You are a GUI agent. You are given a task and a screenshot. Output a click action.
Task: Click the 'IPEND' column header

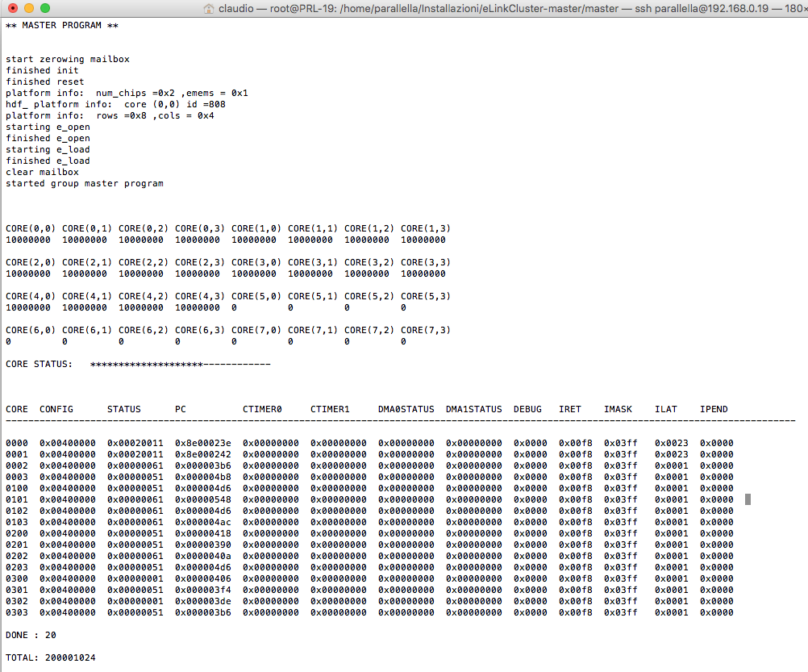tap(714, 409)
